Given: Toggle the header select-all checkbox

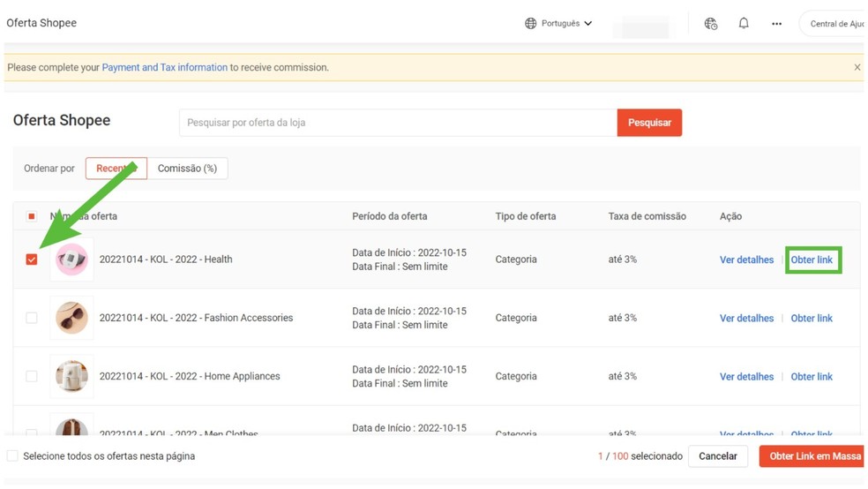Looking at the screenshot, I should pyautogui.click(x=32, y=216).
